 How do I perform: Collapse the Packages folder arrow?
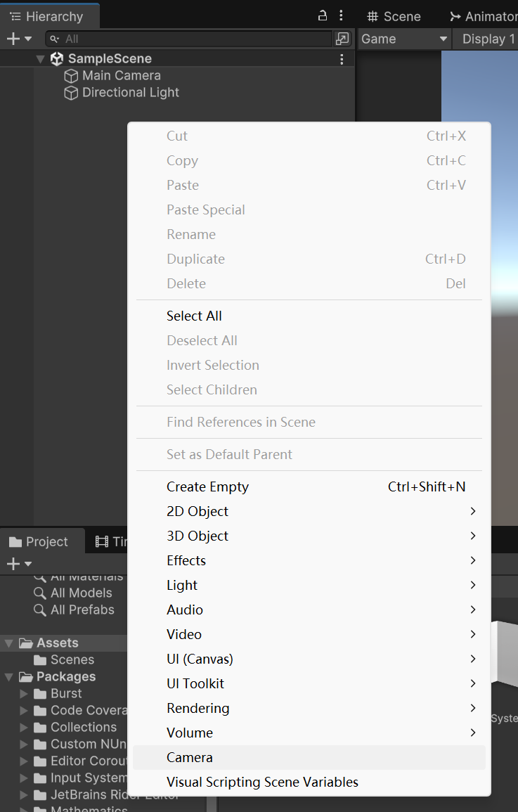coord(9,677)
